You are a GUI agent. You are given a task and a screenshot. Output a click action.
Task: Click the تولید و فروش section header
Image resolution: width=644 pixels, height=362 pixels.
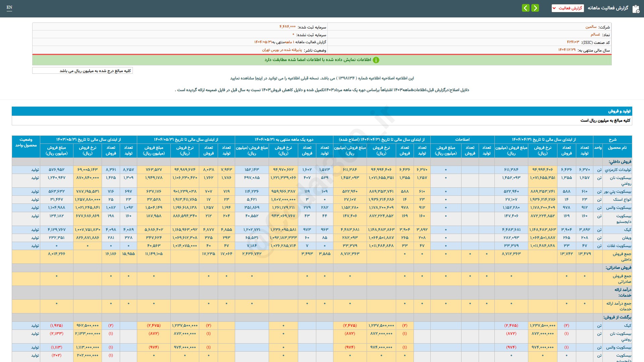(x=322, y=111)
